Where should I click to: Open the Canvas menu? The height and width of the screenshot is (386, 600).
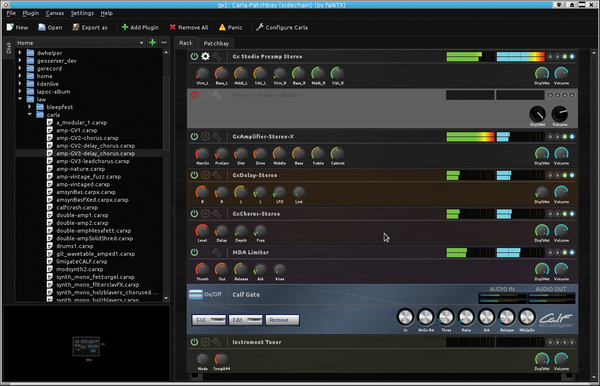click(x=55, y=13)
